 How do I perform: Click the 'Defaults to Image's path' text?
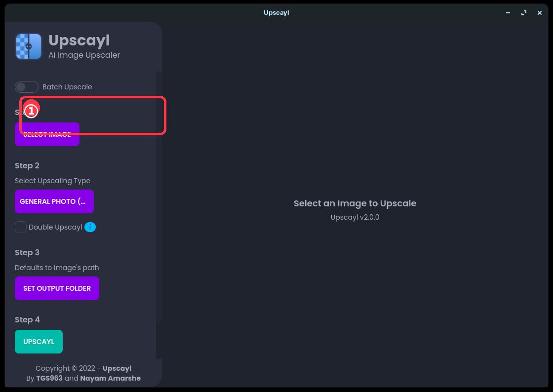point(57,268)
